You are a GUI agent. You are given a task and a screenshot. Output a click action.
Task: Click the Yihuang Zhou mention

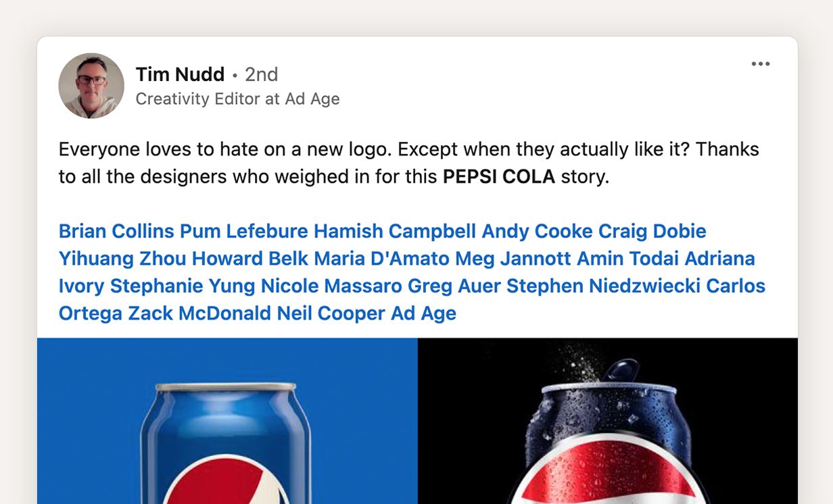(x=122, y=259)
